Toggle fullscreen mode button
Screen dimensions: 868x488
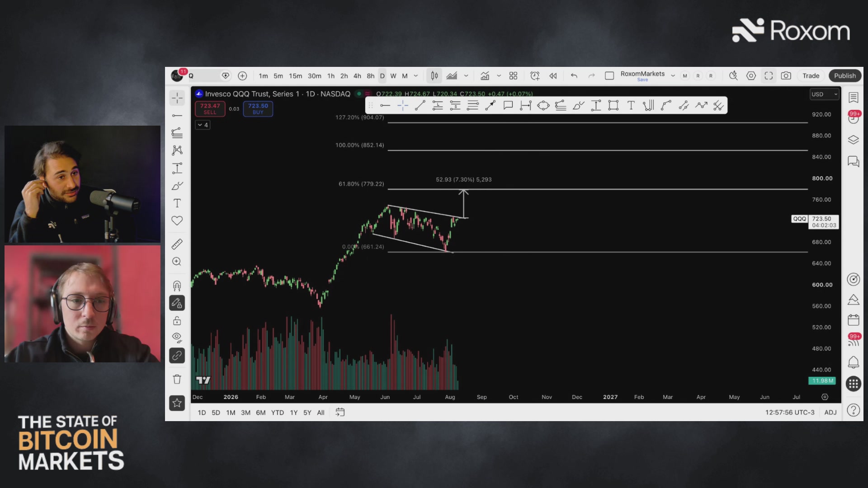769,76
